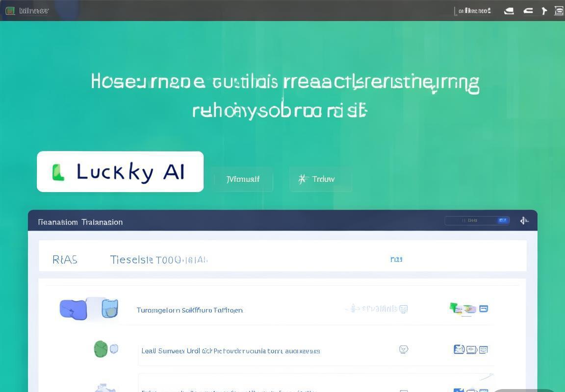Click the "Leall Surveex Urdl" row text

coord(231,351)
